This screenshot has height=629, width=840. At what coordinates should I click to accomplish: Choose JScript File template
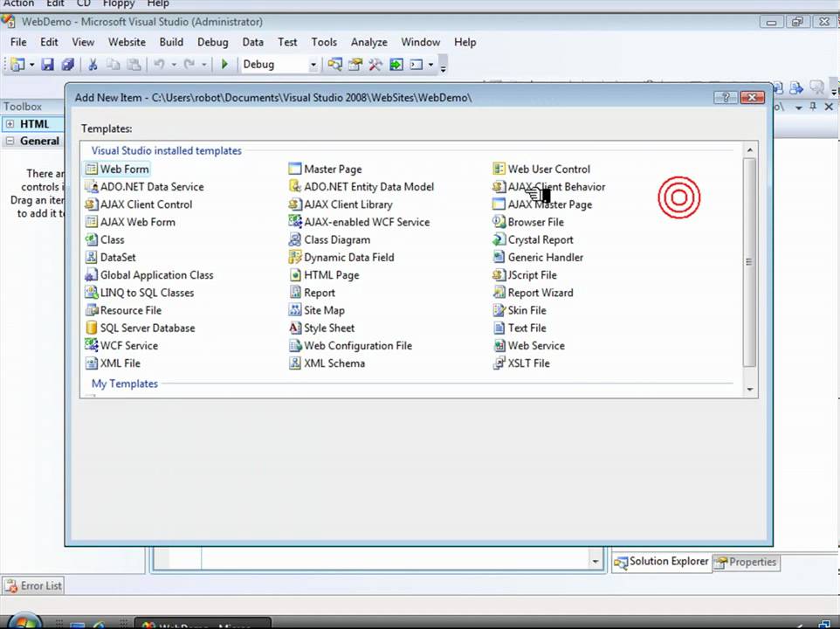pyautogui.click(x=525, y=275)
